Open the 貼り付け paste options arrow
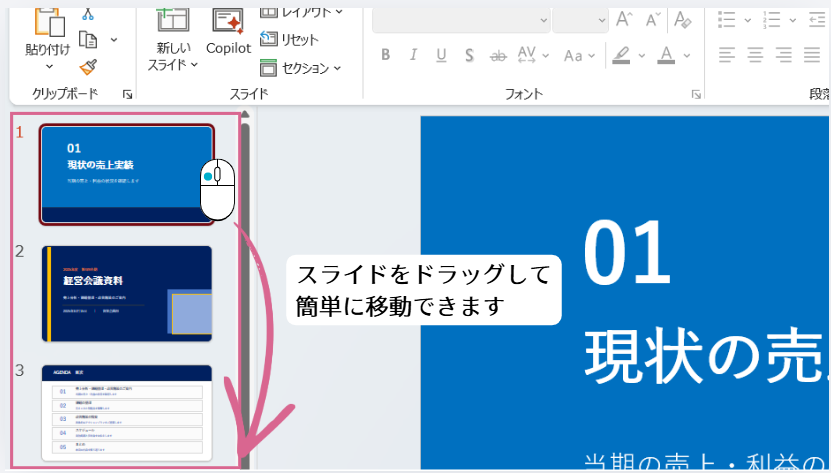Screen dimensions: 831x473 [x=49, y=67]
